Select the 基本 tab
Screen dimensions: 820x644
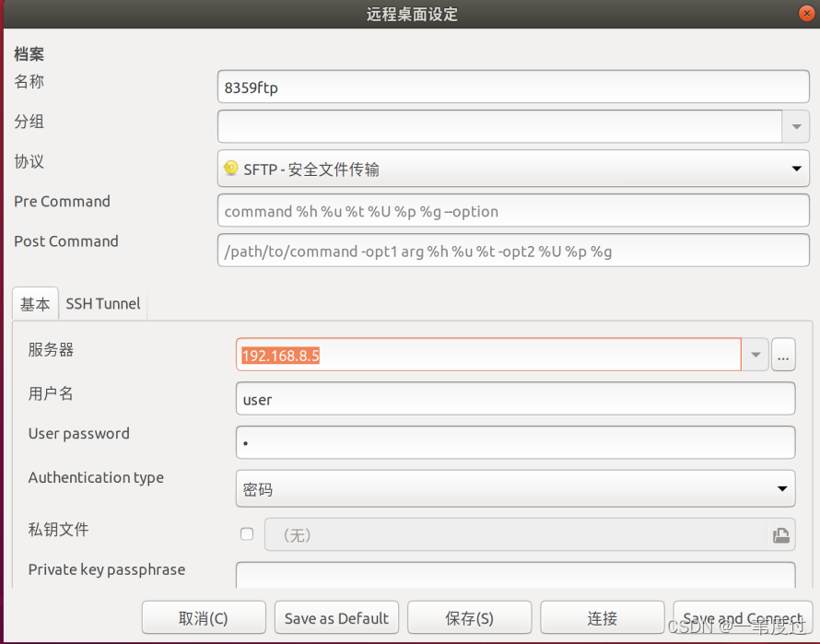tap(35, 304)
